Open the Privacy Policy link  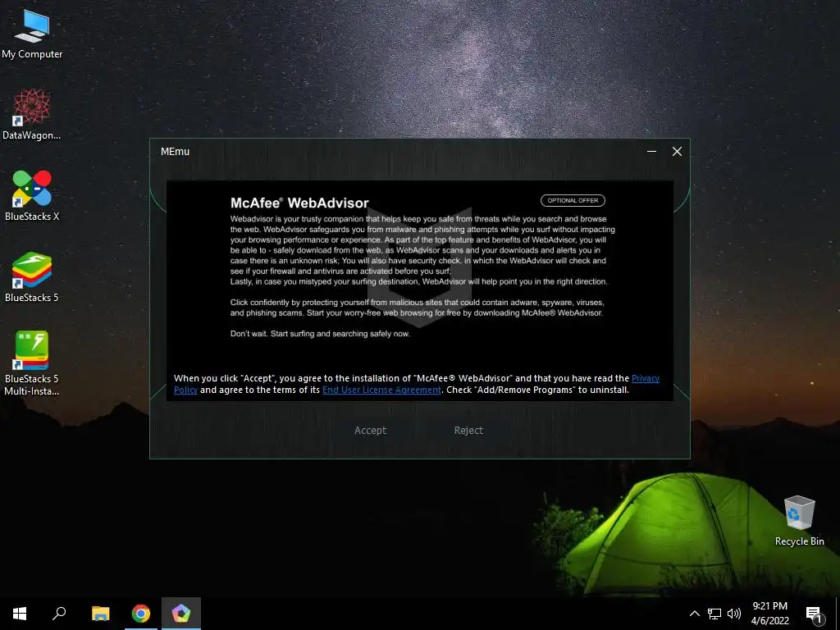646,378
